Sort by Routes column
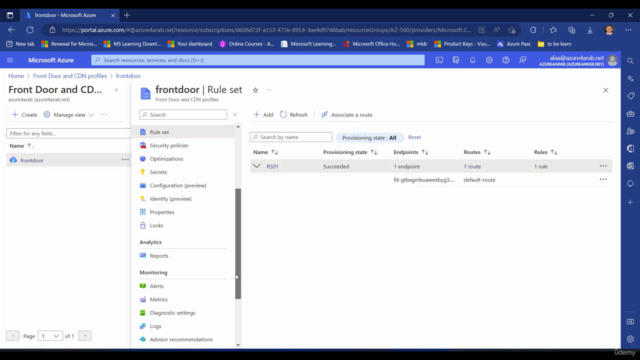The image size is (640, 360). point(477,152)
